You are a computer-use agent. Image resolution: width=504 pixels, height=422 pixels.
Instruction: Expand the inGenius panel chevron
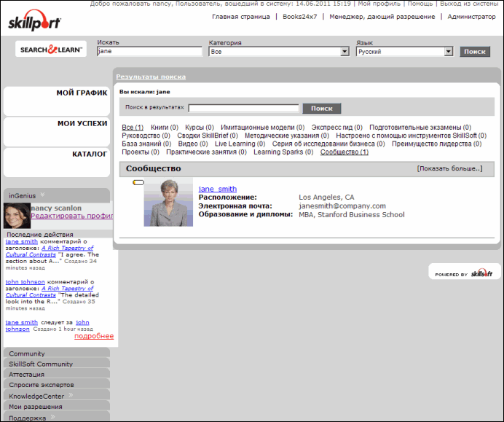42,195
